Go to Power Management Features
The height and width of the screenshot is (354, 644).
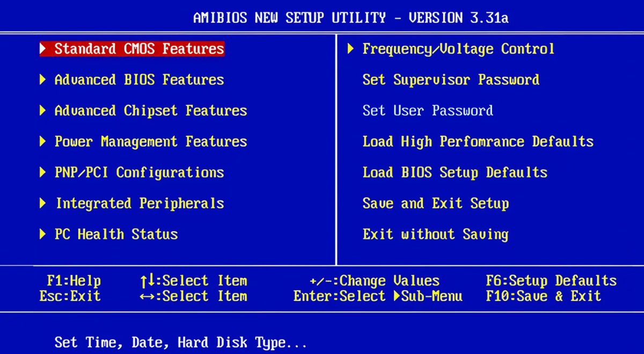(x=151, y=142)
